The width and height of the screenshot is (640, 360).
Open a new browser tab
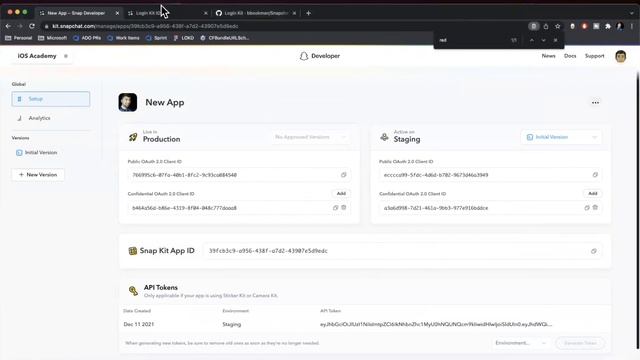click(x=309, y=13)
